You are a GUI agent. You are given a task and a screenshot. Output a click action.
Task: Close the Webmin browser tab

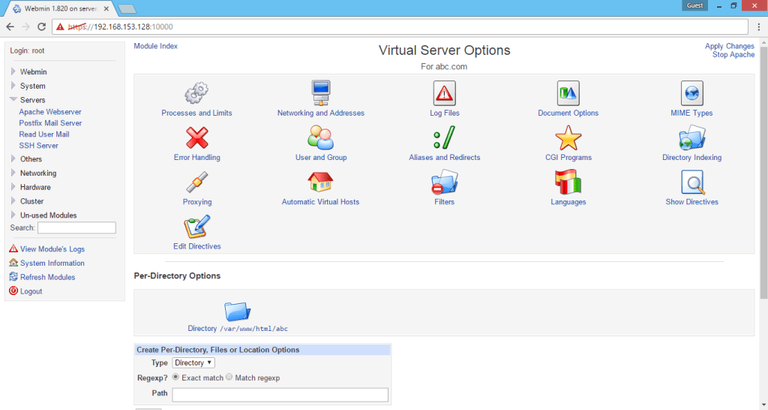pos(107,9)
